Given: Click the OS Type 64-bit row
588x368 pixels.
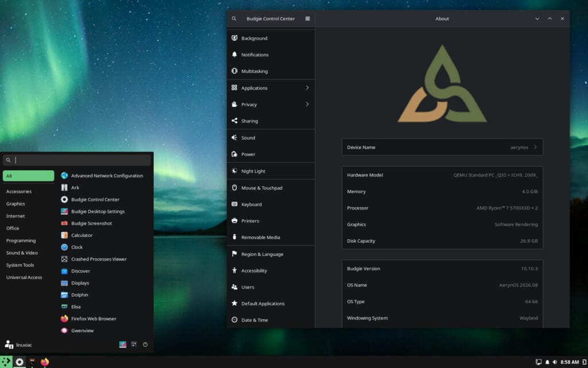Looking at the screenshot, I should pyautogui.click(x=442, y=302).
